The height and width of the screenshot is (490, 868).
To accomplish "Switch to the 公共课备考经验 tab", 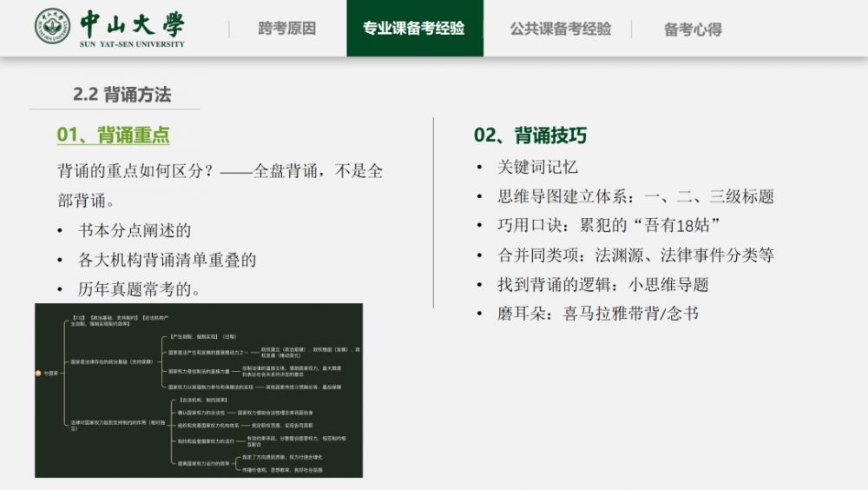I will pos(561,29).
